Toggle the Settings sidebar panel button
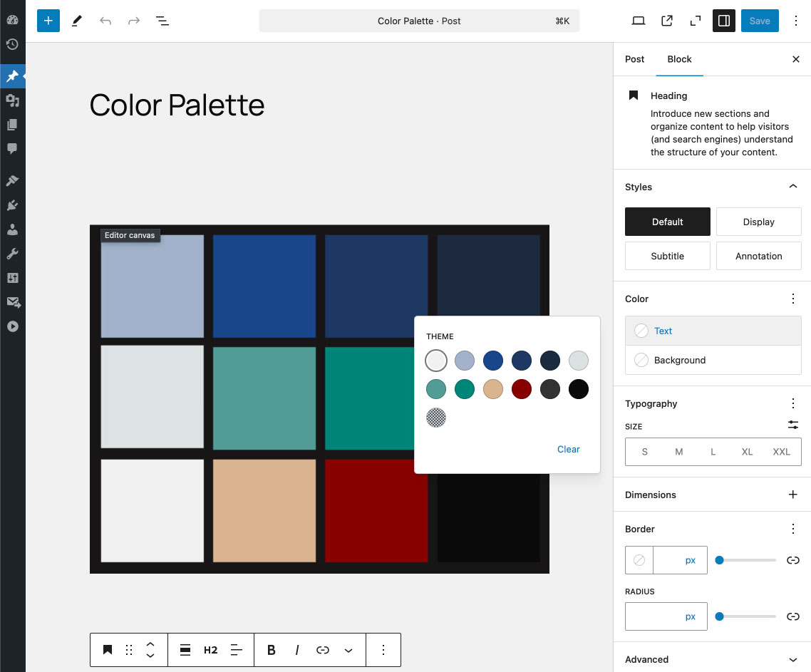 click(x=724, y=21)
